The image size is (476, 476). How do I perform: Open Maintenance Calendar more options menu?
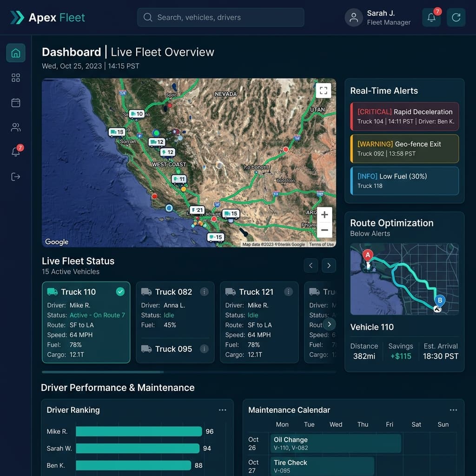coord(453,410)
